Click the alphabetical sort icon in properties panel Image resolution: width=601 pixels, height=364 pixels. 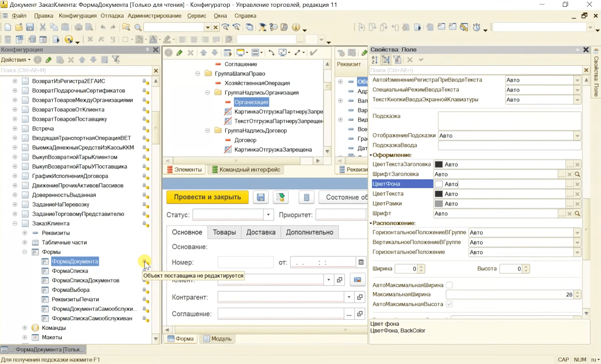pos(374,60)
